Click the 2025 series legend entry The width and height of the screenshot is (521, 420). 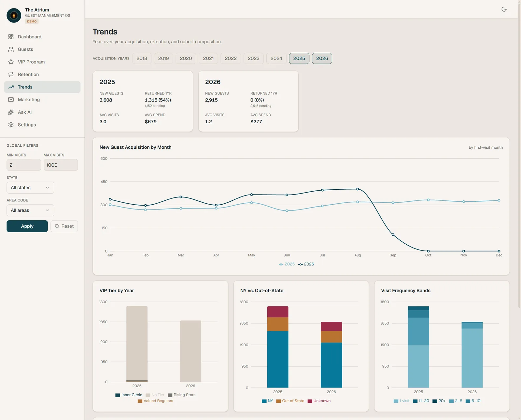[287, 264]
